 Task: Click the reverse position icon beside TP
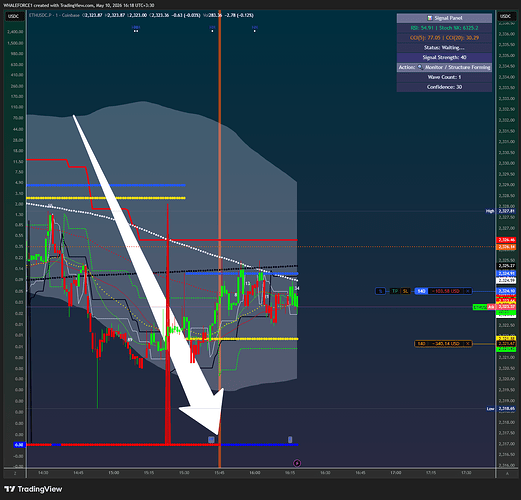380,291
